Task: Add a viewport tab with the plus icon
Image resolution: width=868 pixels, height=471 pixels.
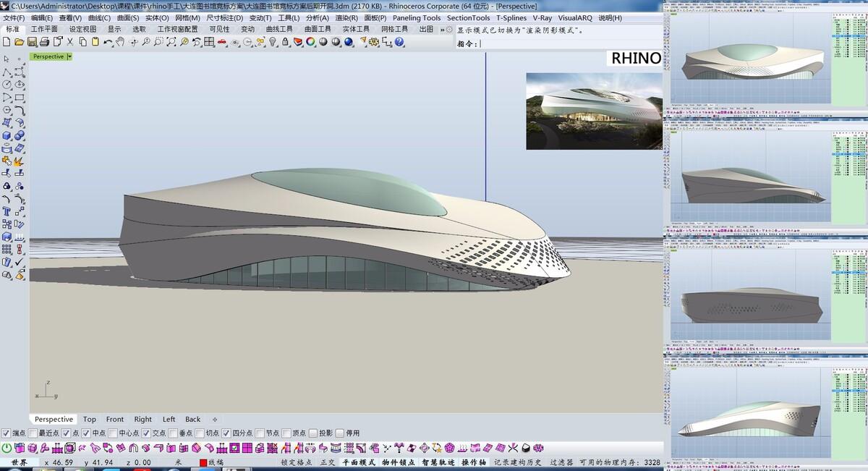Action: click(215, 420)
